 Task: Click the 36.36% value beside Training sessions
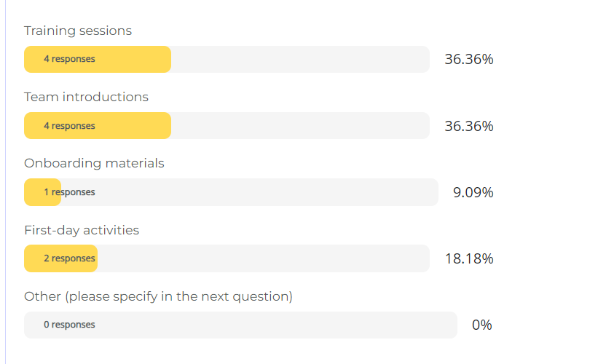tap(469, 59)
